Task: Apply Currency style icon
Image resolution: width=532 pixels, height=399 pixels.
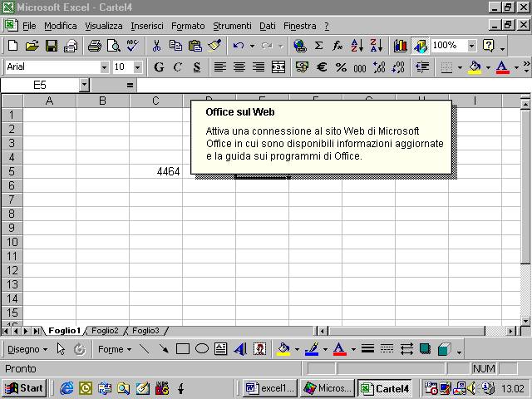Action: [x=302, y=67]
